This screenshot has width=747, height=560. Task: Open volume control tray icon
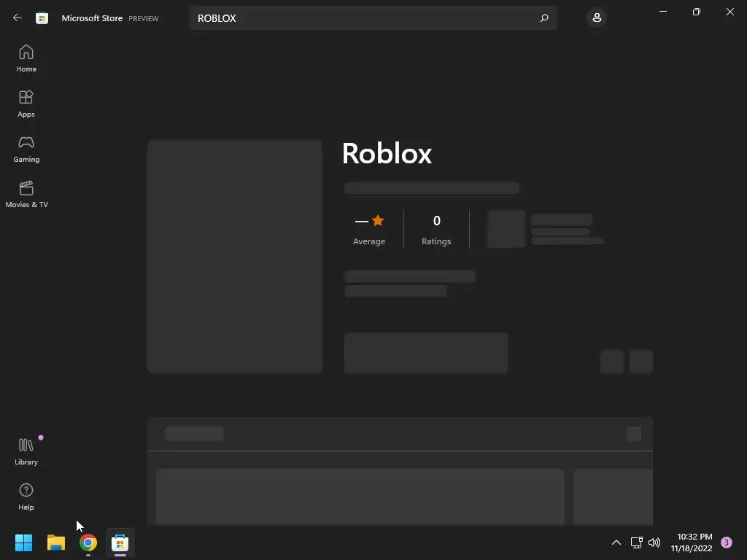click(x=654, y=542)
